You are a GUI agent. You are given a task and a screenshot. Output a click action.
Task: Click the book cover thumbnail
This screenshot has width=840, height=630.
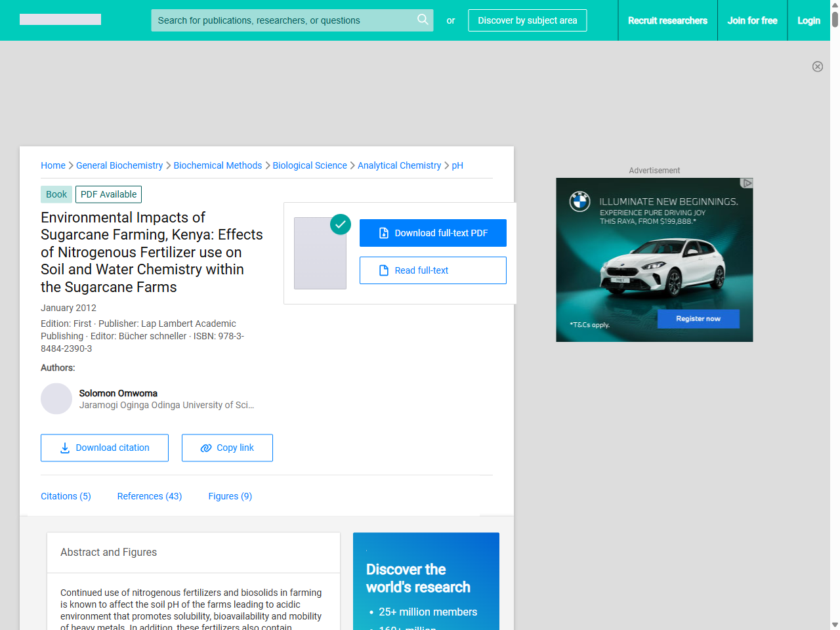coord(320,253)
